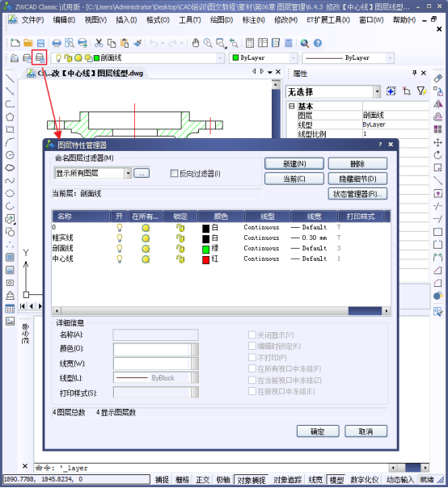Click the Cut scissors icon
The height and width of the screenshot is (488, 448).
99,43
